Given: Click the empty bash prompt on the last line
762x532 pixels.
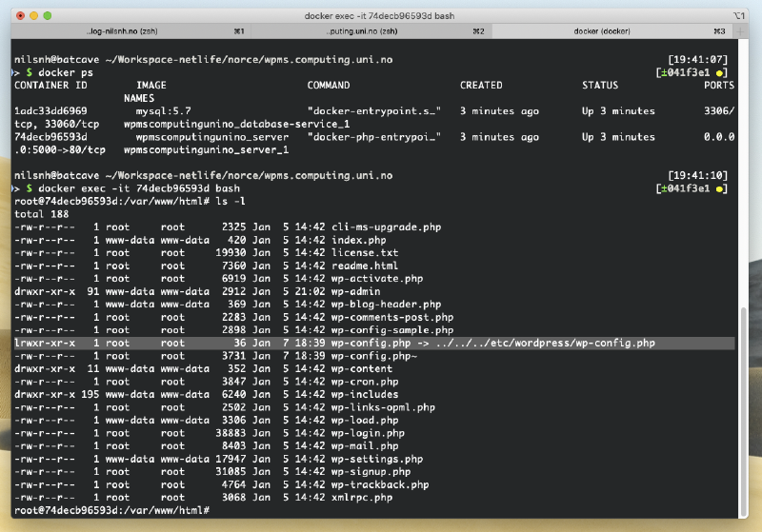Looking at the screenshot, I should (x=111, y=511).
